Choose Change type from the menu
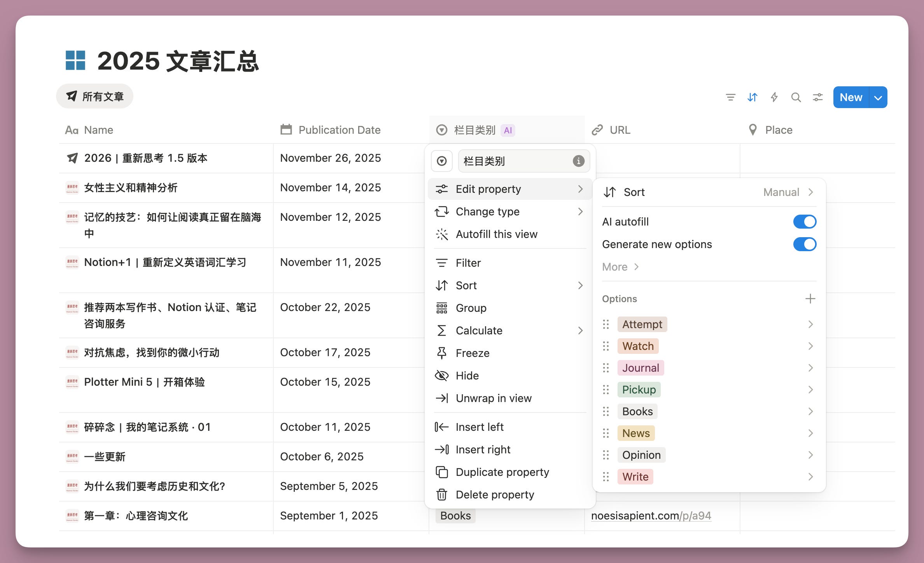Screen dimensions: 924x563 [x=488, y=212]
